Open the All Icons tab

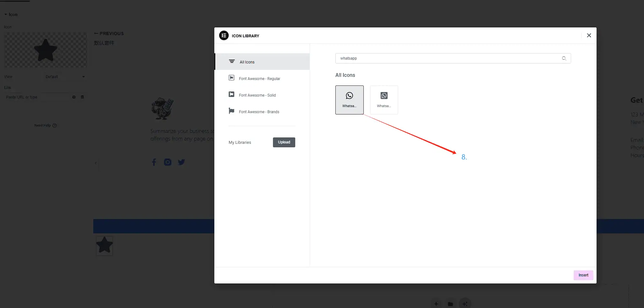pos(262,62)
